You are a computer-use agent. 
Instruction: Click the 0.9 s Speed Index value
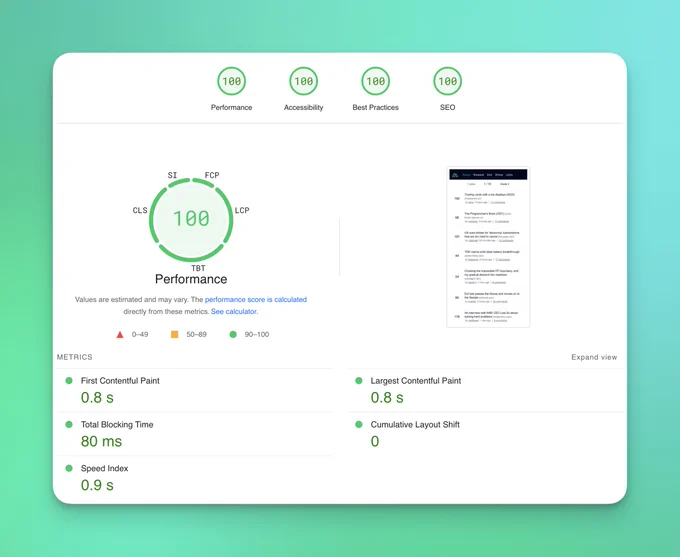(x=97, y=485)
